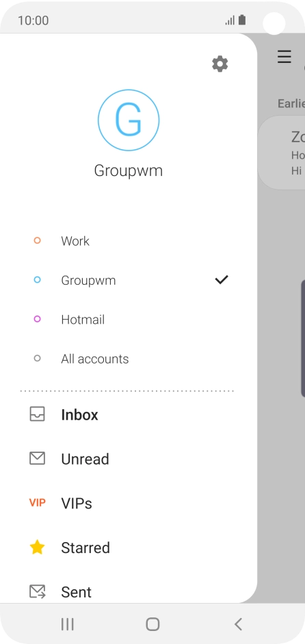The height and width of the screenshot is (644, 305).
Task: Open the Unread folder
Action: point(129,459)
